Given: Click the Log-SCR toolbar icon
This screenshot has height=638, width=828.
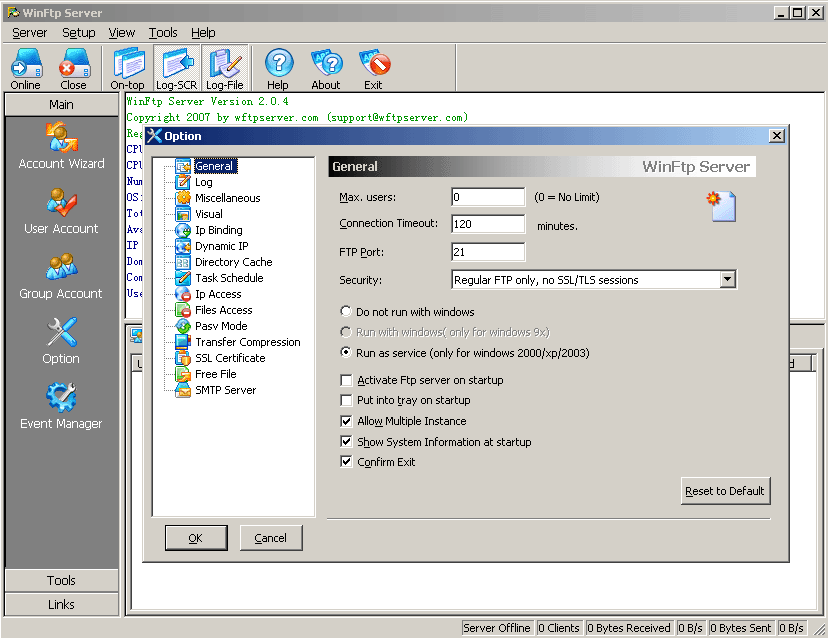Looking at the screenshot, I should click(x=176, y=68).
